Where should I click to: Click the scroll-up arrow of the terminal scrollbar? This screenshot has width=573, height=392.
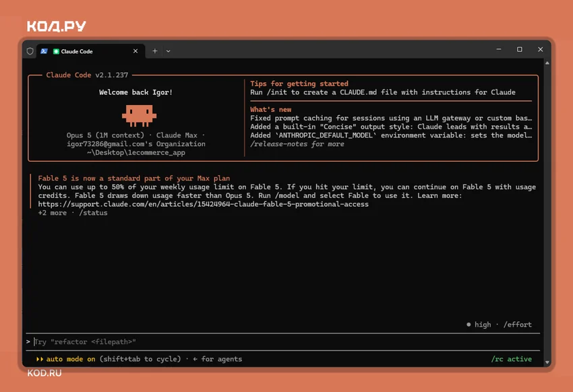coord(547,63)
